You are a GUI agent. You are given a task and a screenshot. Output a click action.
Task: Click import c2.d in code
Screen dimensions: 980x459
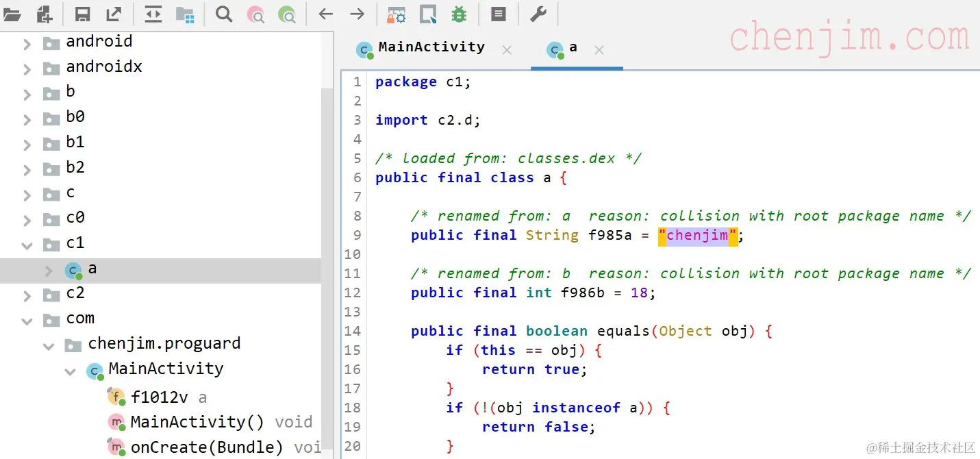tap(428, 121)
